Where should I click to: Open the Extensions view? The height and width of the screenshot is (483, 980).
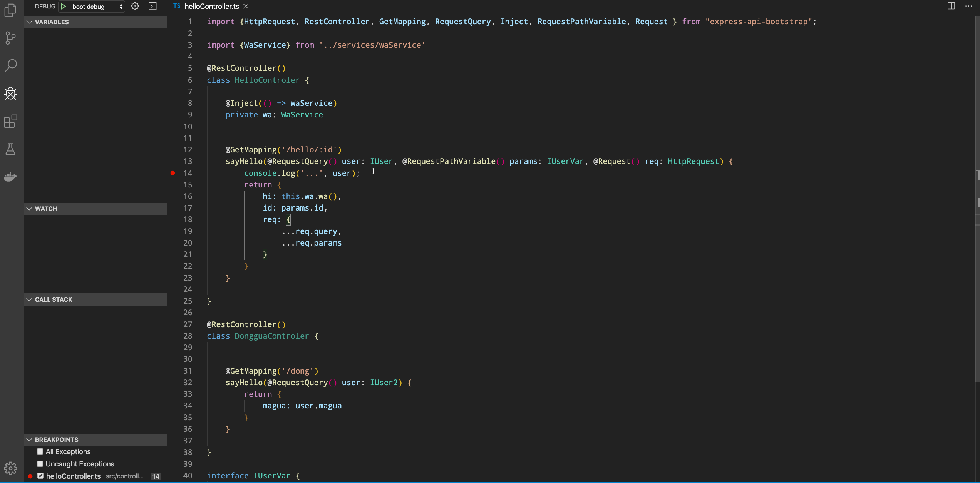(11, 121)
